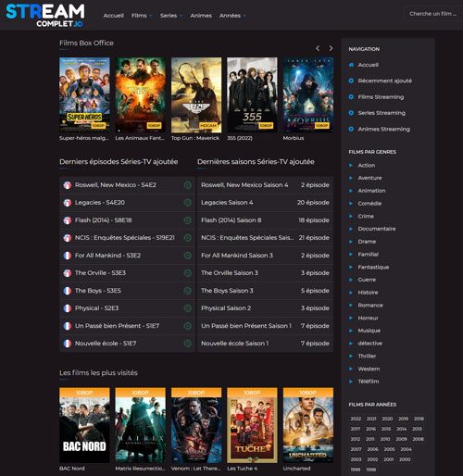
Task: Open Morbius movie poster
Action: point(308,95)
